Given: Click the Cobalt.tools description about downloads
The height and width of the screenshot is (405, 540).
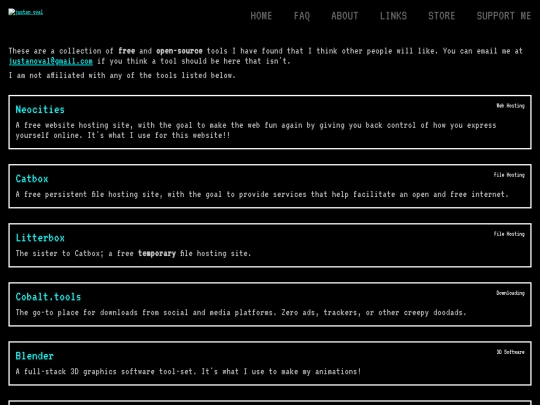Looking at the screenshot, I should [241, 312].
